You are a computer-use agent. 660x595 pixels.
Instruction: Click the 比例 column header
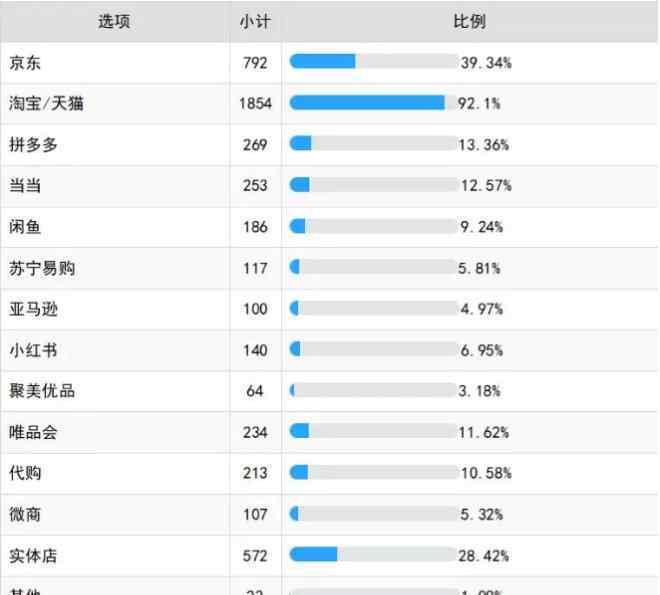point(470,21)
